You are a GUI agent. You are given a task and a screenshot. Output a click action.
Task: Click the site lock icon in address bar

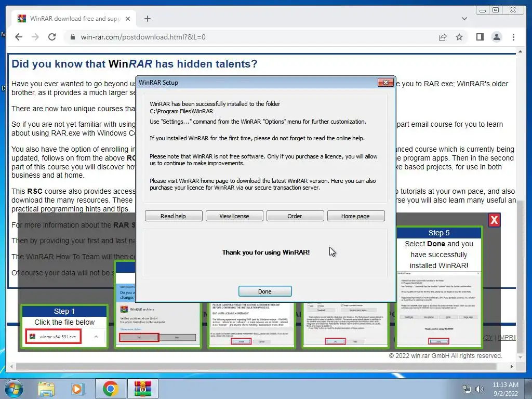coord(72,37)
